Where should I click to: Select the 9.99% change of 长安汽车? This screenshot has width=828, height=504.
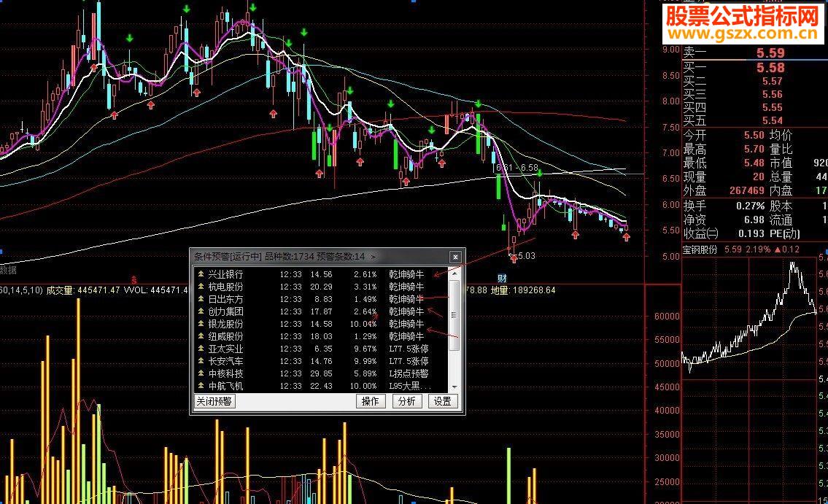tap(365, 361)
